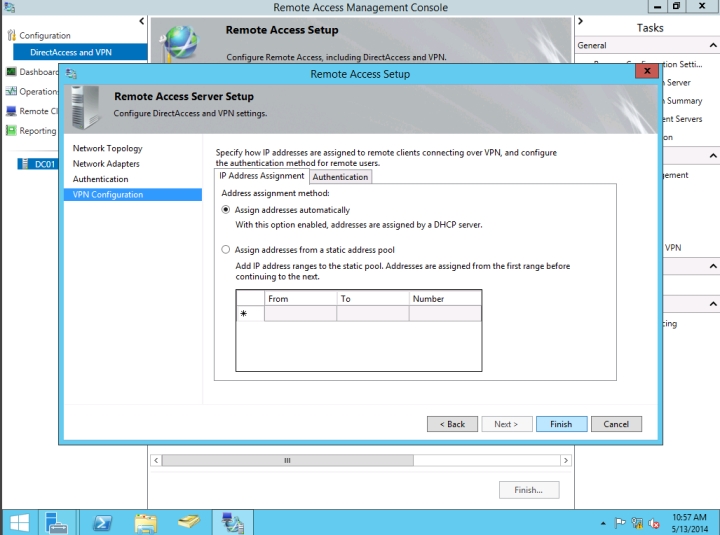The width and height of the screenshot is (720, 535).
Task: Click Remote Access Setup dialog title icon
Action: [71, 74]
